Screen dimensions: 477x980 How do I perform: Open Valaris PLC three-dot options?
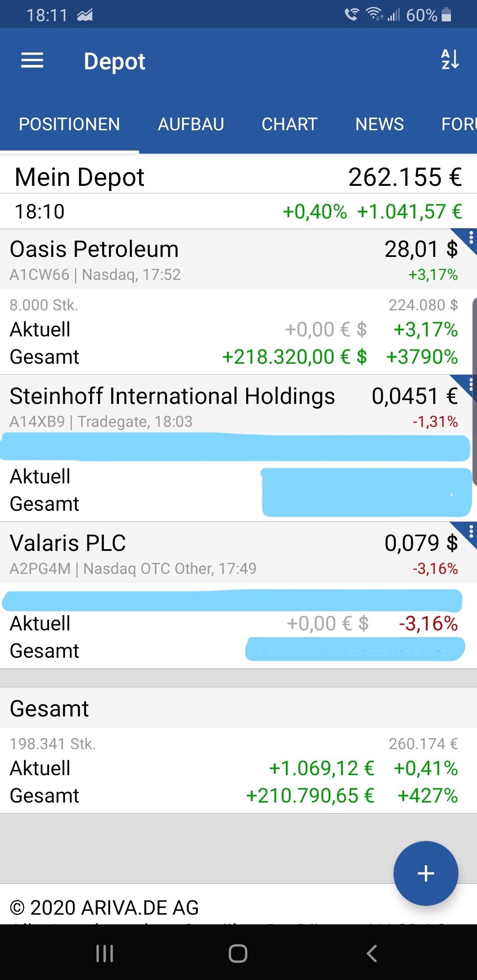click(470, 531)
